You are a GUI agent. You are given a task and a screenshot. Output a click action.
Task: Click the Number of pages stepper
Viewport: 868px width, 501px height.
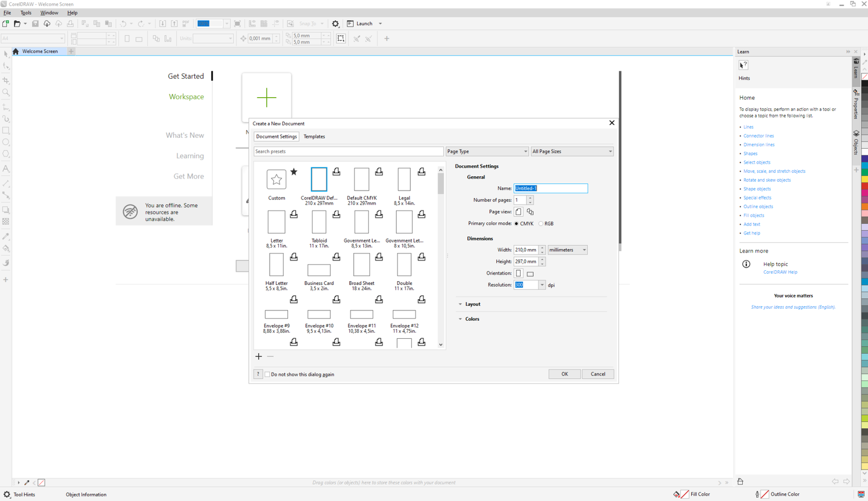530,200
